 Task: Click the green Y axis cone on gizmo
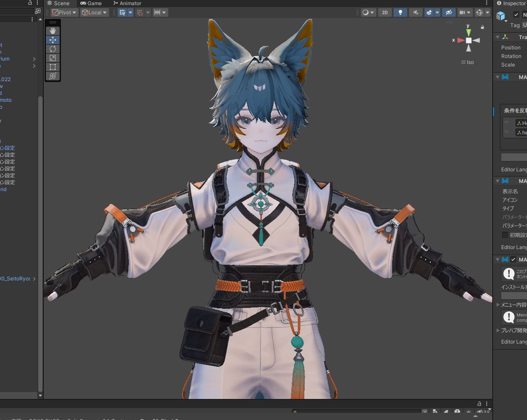pos(469,32)
